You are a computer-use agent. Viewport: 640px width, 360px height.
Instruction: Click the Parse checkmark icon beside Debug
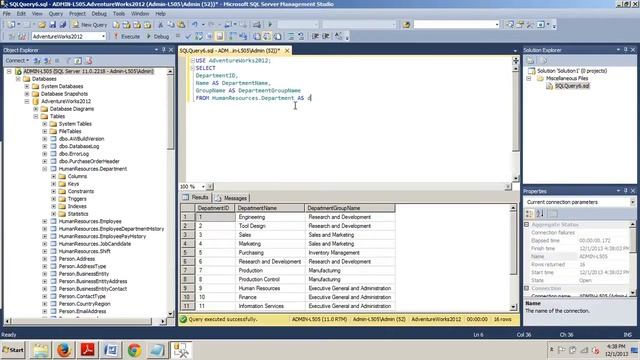[188, 36]
